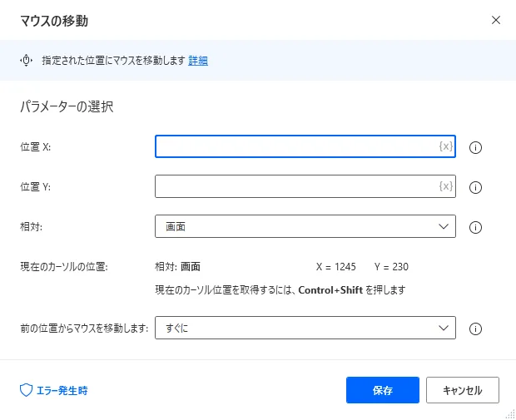The height and width of the screenshot is (420, 516).
Task: Focus the 位置 X input field
Action: click(295, 146)
